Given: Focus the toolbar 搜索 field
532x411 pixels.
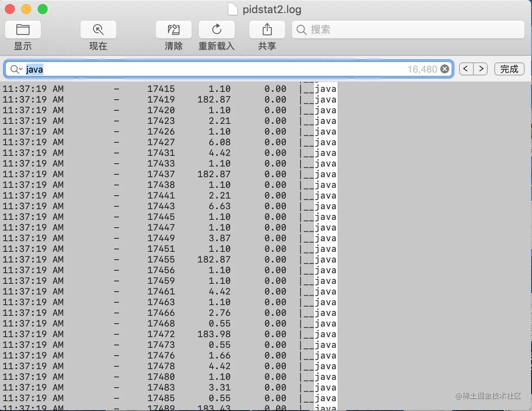Looking at the screenshot, I should point(408,30).
